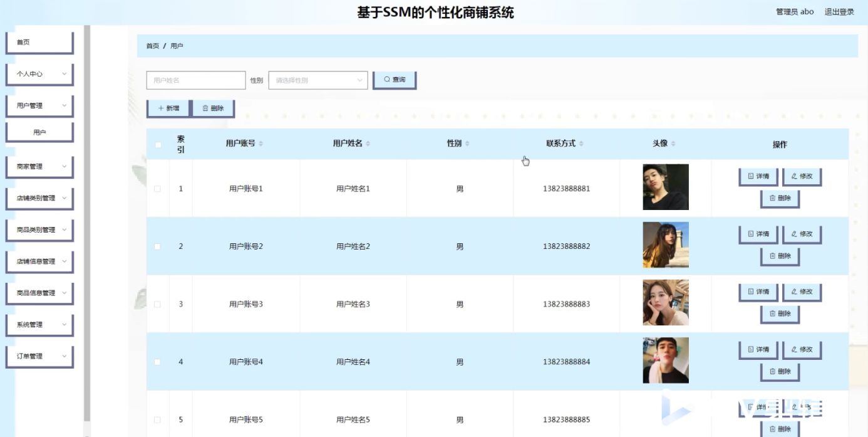Check the checkbox for row 1
Screen dimensions: 868x437
158,189
